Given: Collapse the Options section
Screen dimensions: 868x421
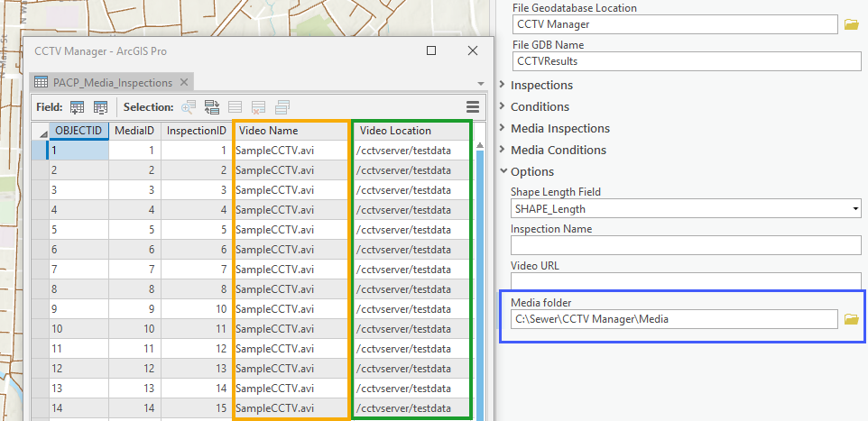Looking at the screenshot, I should pos(502,171).
